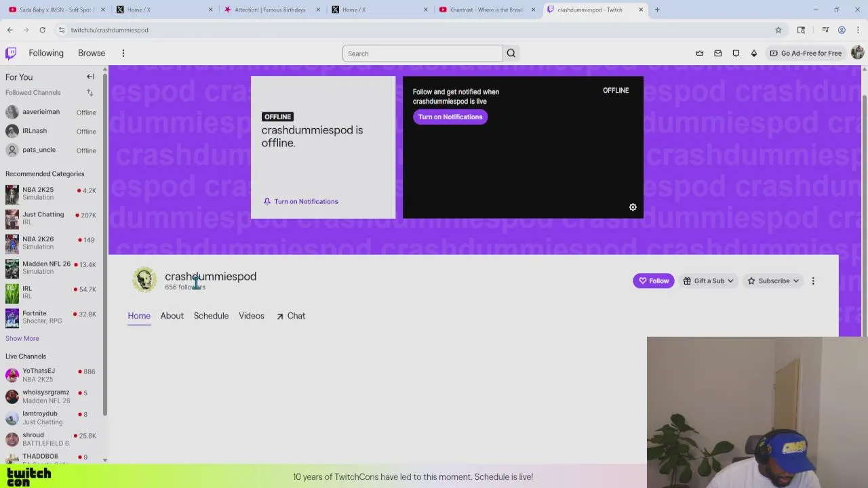Switch to the About channel tab
Viewport: 868px width, 488px height.
172,316
